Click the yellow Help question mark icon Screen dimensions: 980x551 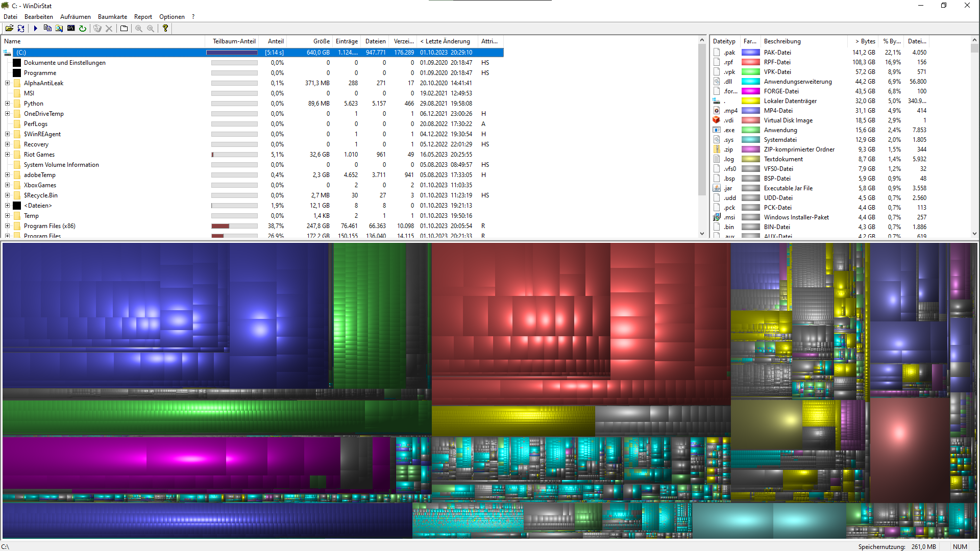(x=165, y=29)
